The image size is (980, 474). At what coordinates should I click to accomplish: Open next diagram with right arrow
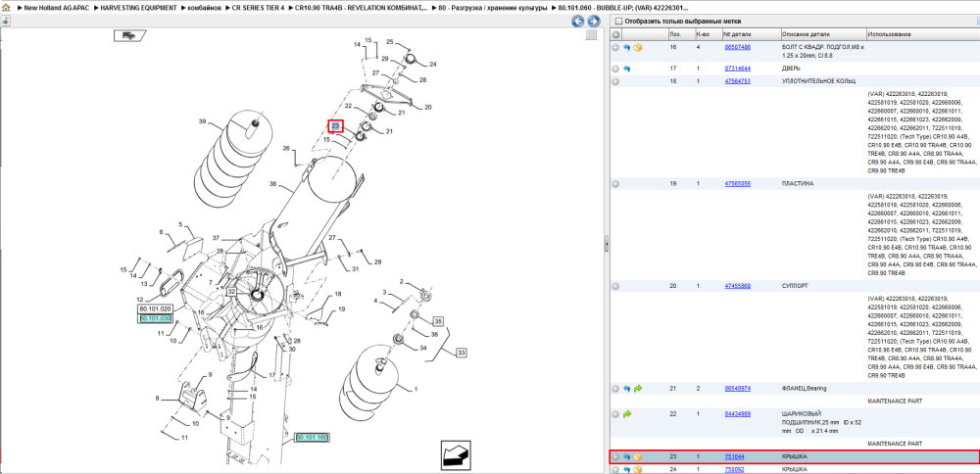click(x=593, y=22)
